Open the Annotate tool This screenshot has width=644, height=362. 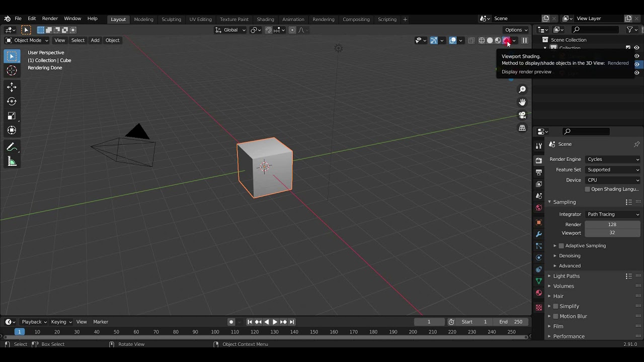tap(12, 147)
